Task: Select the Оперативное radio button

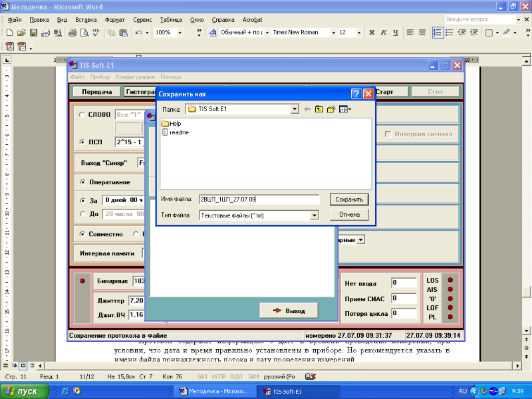Action: click(82, 182)
